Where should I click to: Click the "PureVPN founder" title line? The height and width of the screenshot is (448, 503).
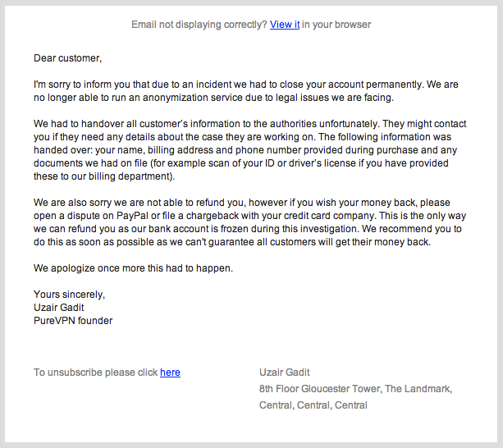(73, 321)
